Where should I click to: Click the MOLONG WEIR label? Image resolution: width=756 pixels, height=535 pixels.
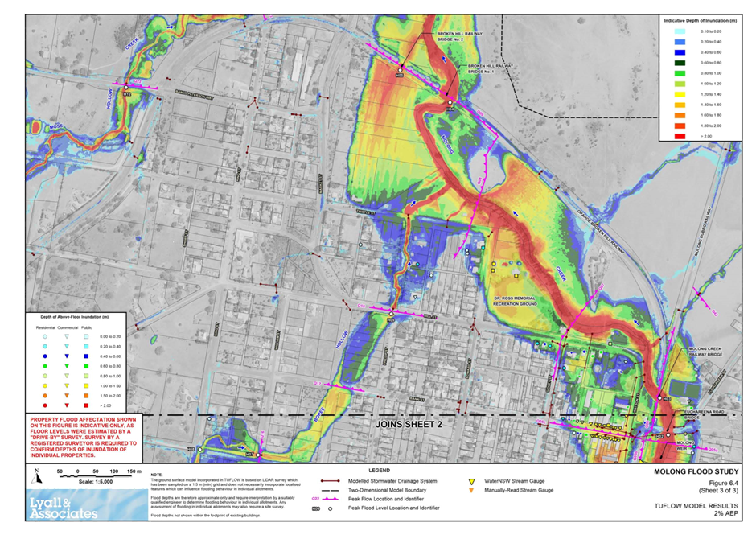pyautogui.click(x=684, y=445)
